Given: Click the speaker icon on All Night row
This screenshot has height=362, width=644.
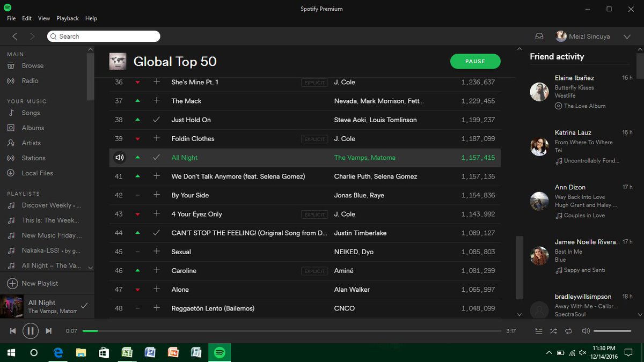Looking at the screenshot, I should click(119, 158).
